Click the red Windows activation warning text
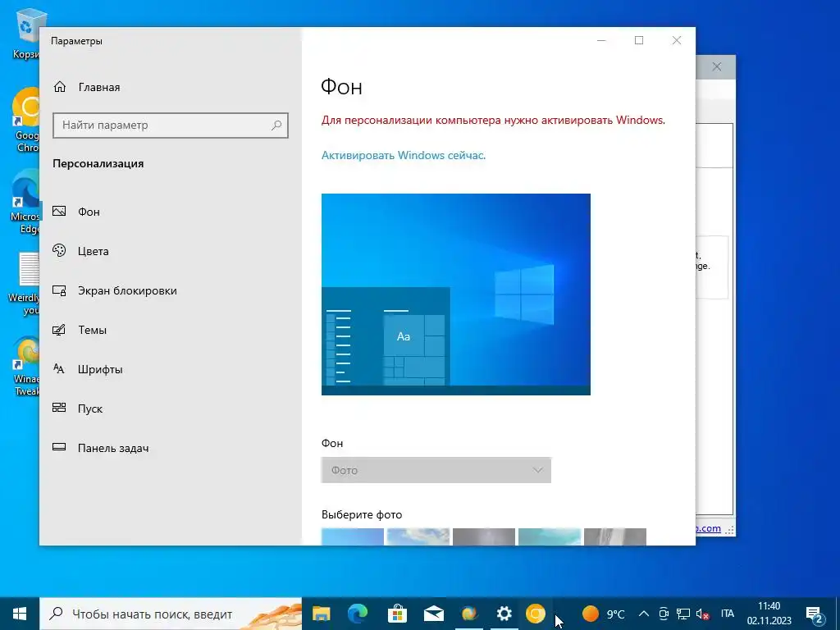Viewport: 840px width, 630px height. pyautogui.click(x=493, y=120)
